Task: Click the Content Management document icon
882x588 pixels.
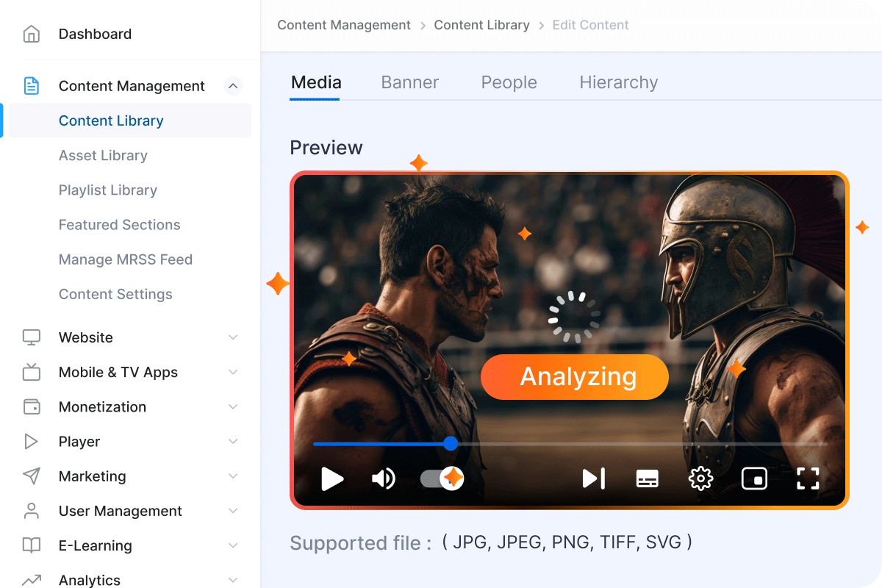Action: (31, 86)
